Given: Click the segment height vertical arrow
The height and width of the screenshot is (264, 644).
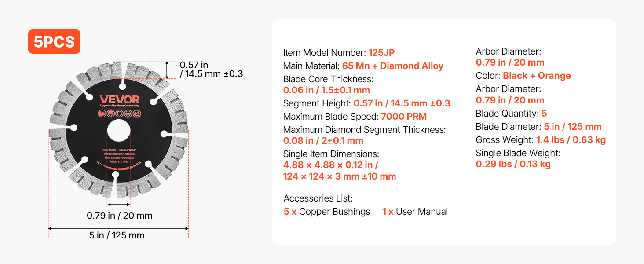Looking at the screenshot, I should [x=167, y=70].
